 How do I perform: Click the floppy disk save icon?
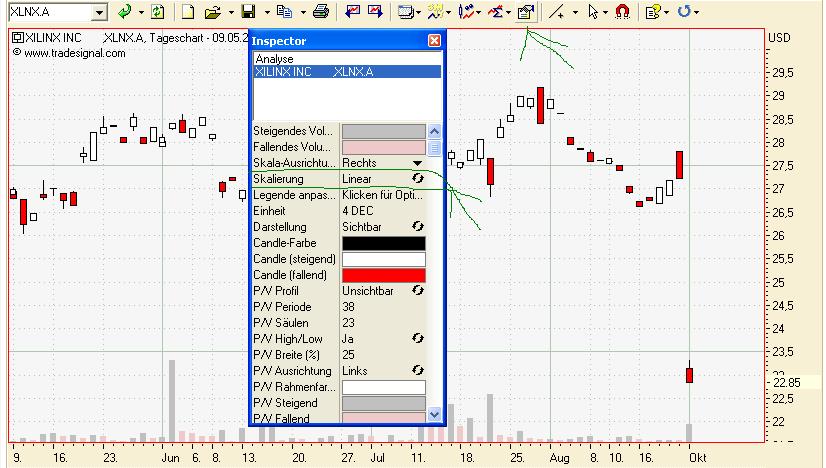click(x=248, y=12)
